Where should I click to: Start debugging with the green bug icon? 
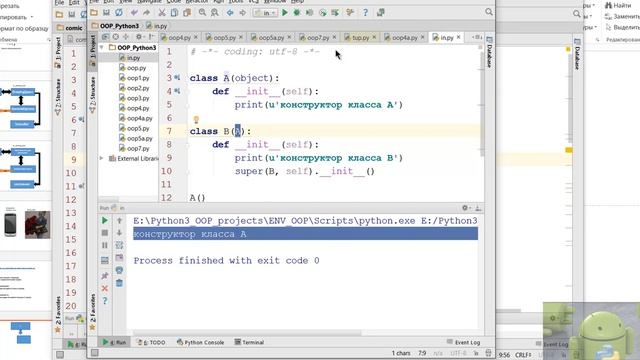297,13
